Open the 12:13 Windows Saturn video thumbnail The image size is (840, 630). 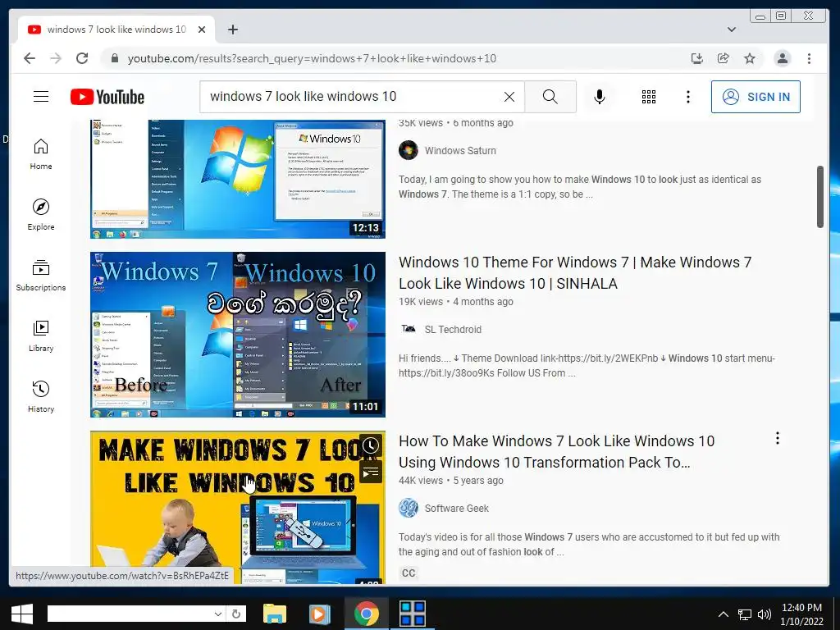tap(237, 178)
